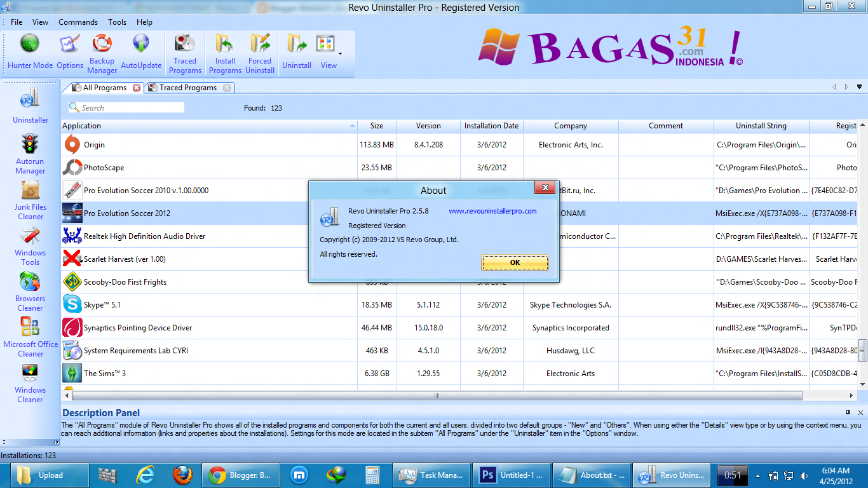Open Task Manager taskbar button
The image size is (868, 488).
click(x=433, y=475)
